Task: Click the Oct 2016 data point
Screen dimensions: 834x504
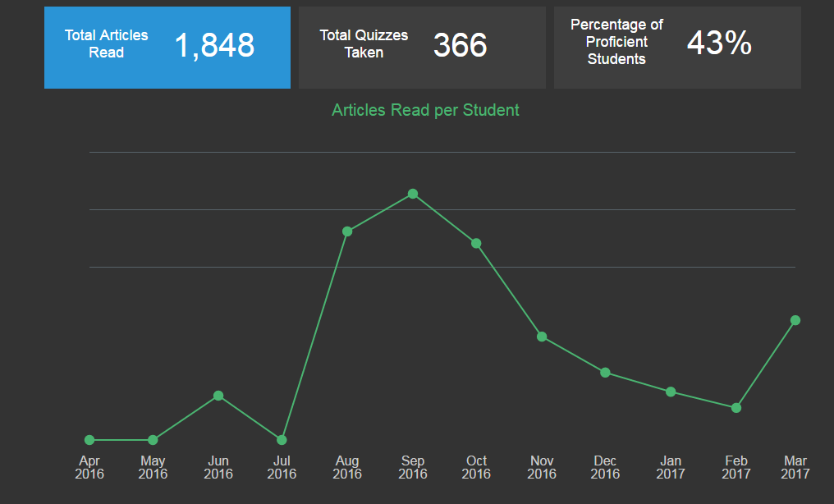Action: (476, 243)
